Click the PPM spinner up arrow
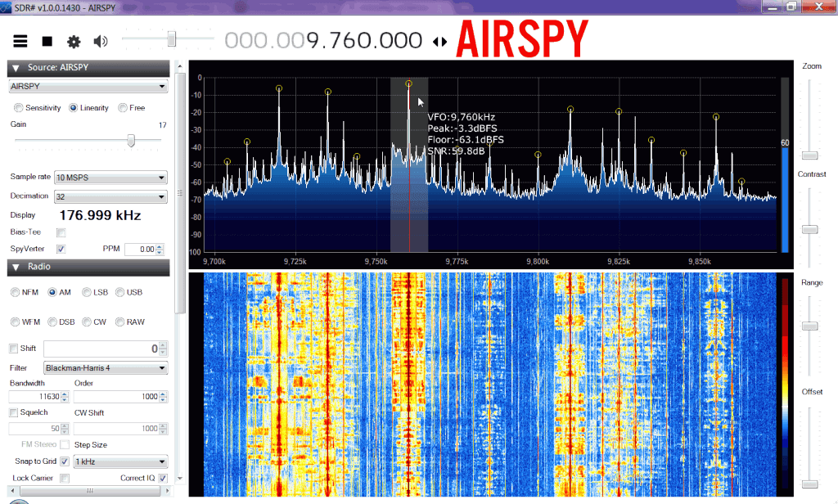 160,245
